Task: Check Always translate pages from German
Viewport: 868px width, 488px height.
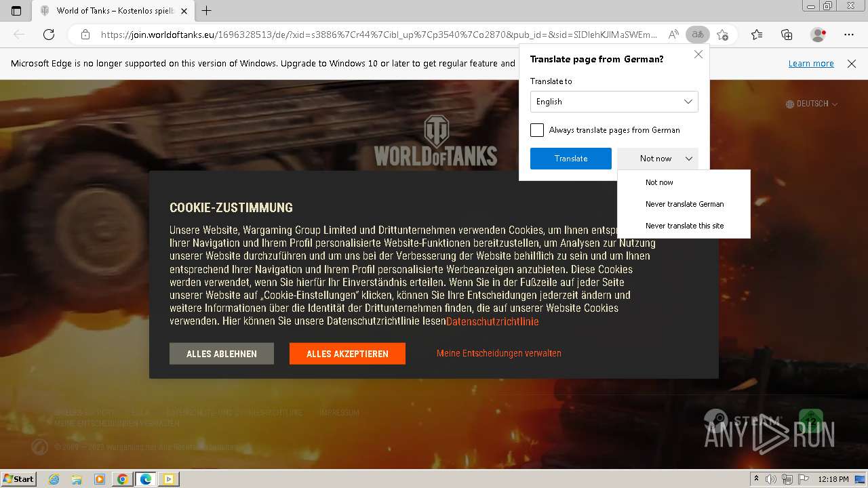Action: click(537, 130)
